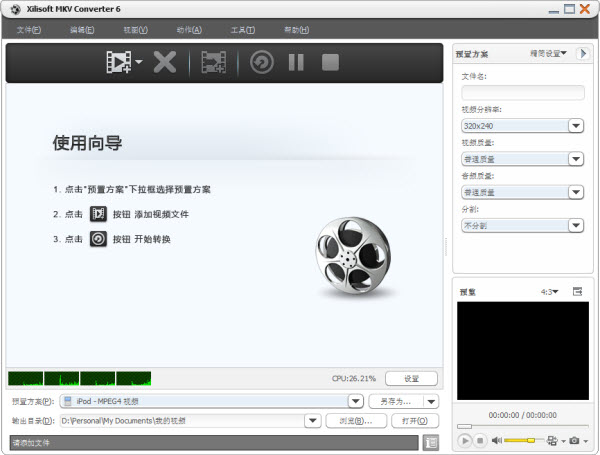Screen dimensions: 600x455
Task: Click the 打开(O) button
Action: (x=415, y=421)
